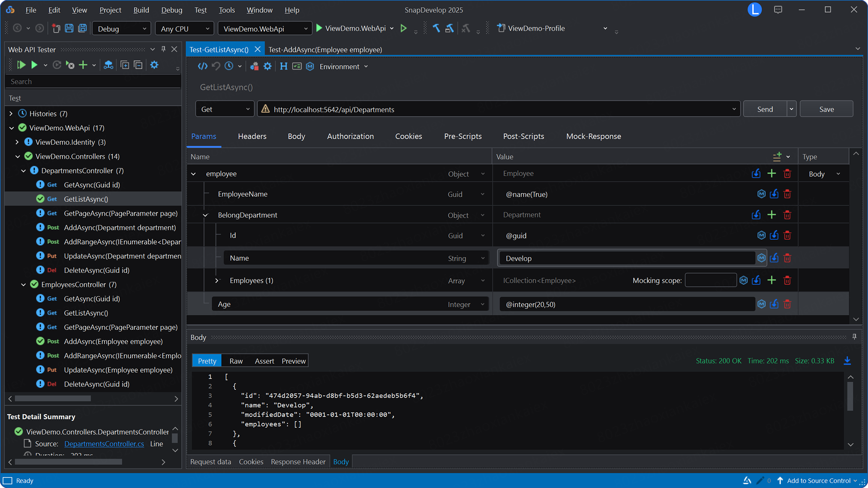Click the Collapse All icon in tester toolbar

(138, 65)
